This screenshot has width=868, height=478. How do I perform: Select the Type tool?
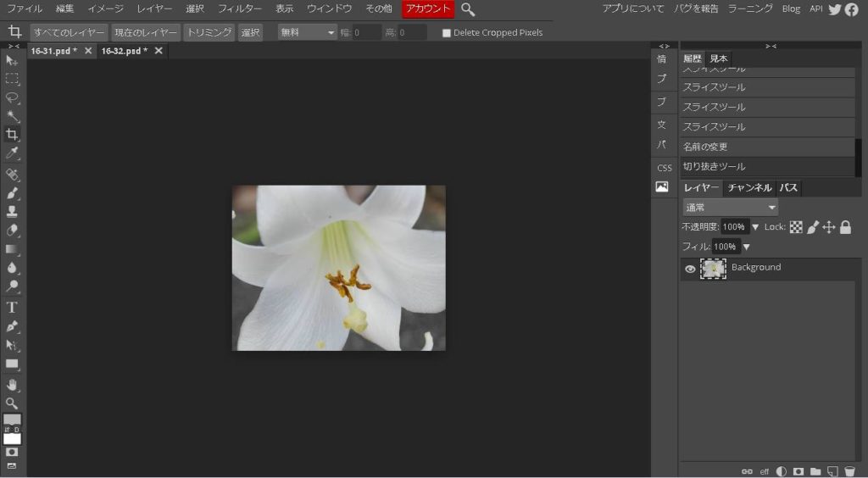pyautogui.click(x=12, y=307)
